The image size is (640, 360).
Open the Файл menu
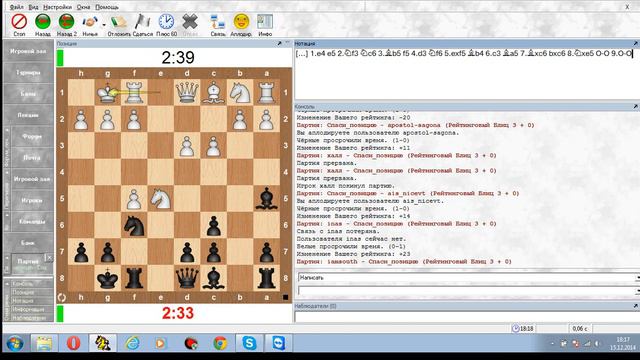(16, 7)
